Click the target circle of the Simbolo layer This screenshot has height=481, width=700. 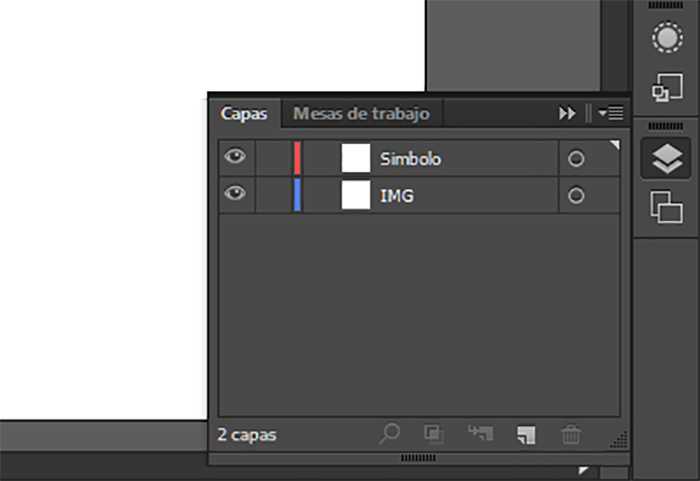coord(576,158)
